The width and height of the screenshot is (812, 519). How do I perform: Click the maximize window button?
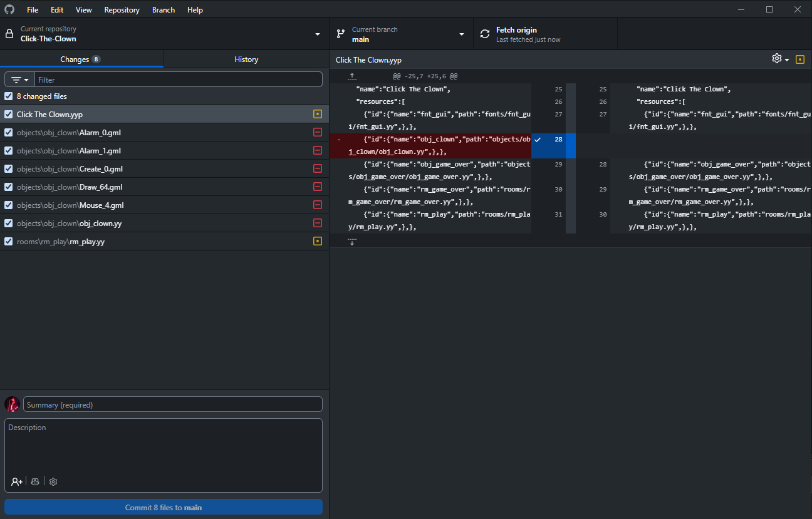click(x=769, y=9)
